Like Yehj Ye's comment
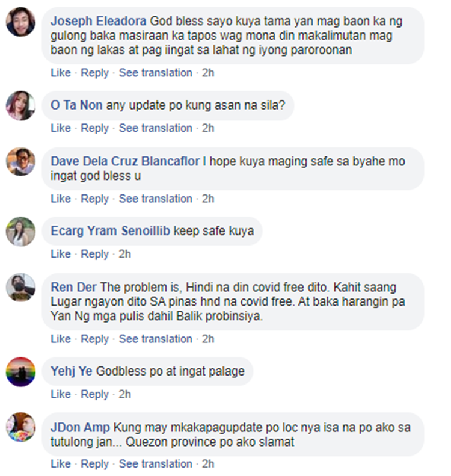The image size is (451, 476). pyautogui.click(x=61, y=394)
